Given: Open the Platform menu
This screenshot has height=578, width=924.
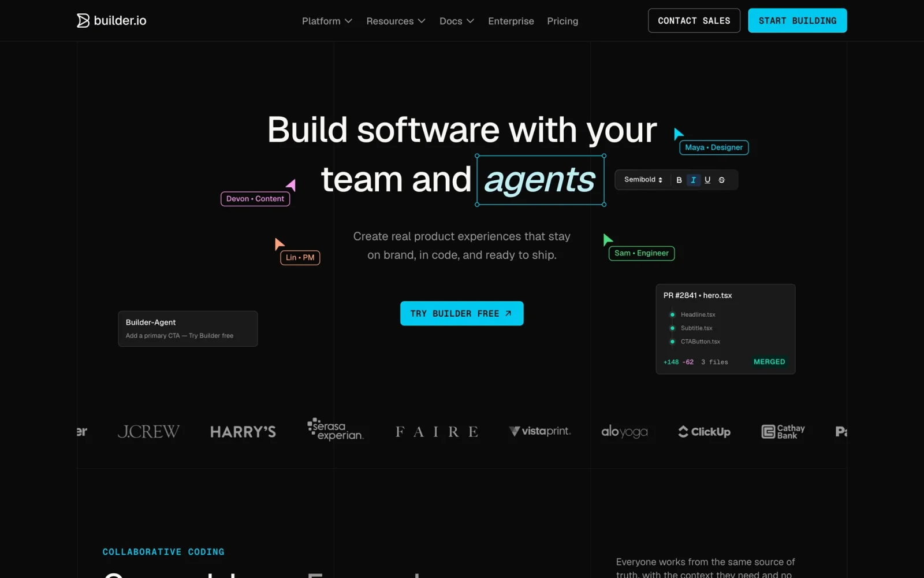Looking at the screenshot, I should (x=327, y=21).
